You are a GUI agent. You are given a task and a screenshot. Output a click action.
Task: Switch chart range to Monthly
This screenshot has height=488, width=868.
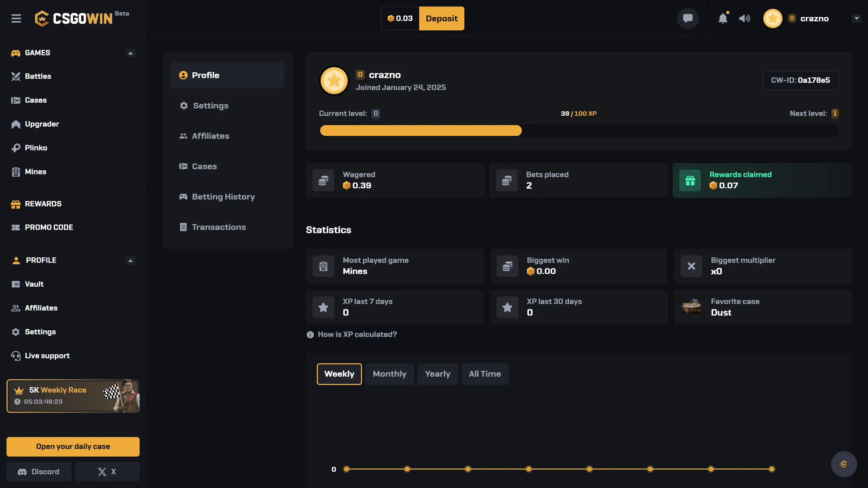pos(390,374)
